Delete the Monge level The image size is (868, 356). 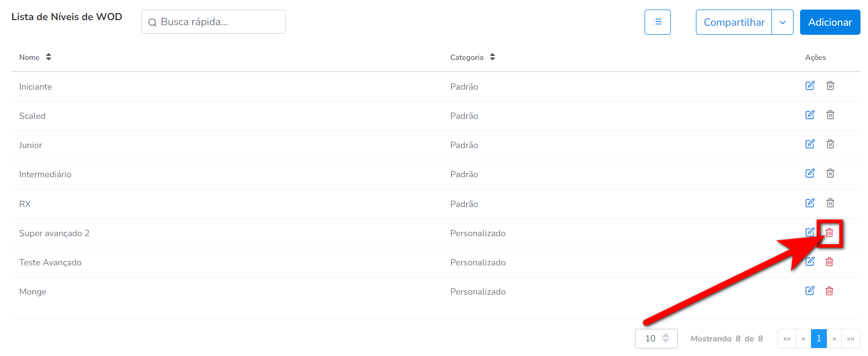pyautogui.click(x=829, y=291)
